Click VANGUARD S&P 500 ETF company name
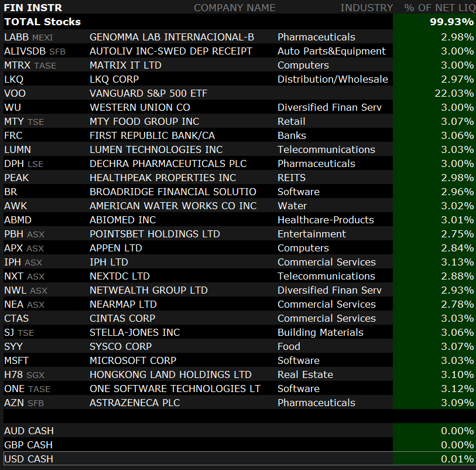The image size is (476, 470). 149,93
